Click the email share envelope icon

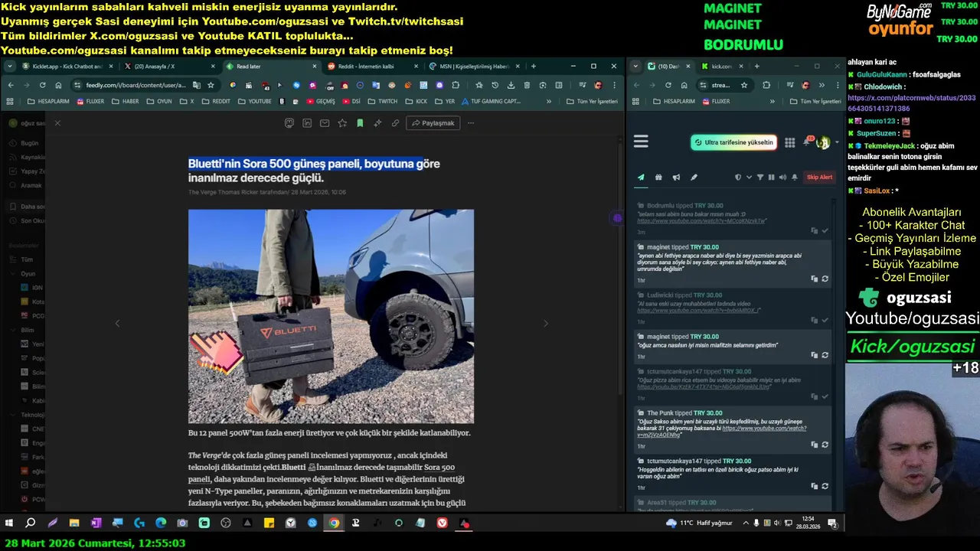[x=325, y=122]
